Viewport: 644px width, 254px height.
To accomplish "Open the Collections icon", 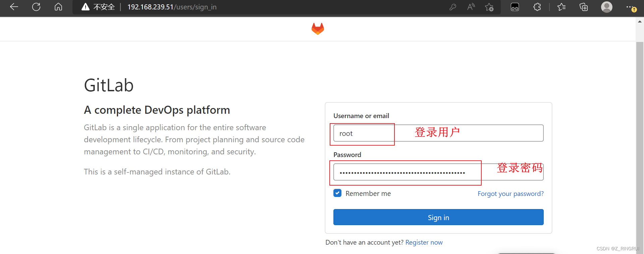I will coord(584,7).
